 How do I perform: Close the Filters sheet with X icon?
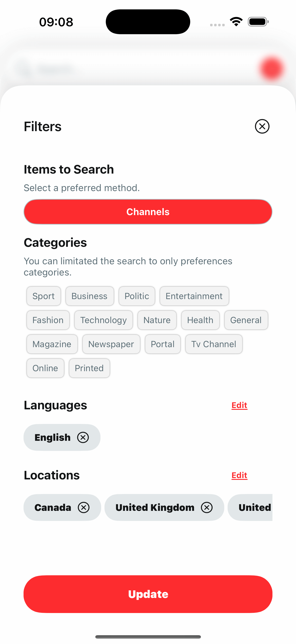[262, 126]
